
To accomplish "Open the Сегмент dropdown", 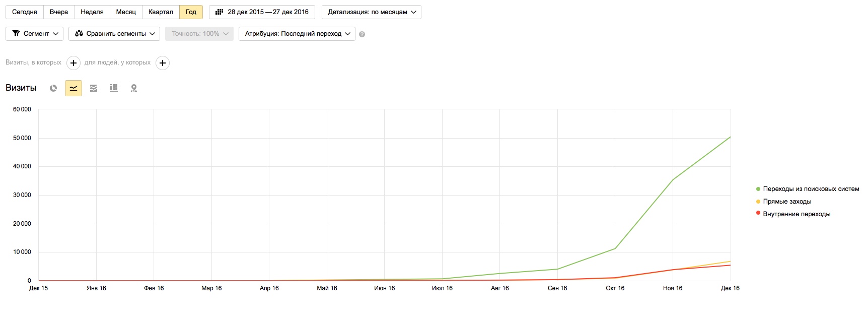I will tap(35, 34).
